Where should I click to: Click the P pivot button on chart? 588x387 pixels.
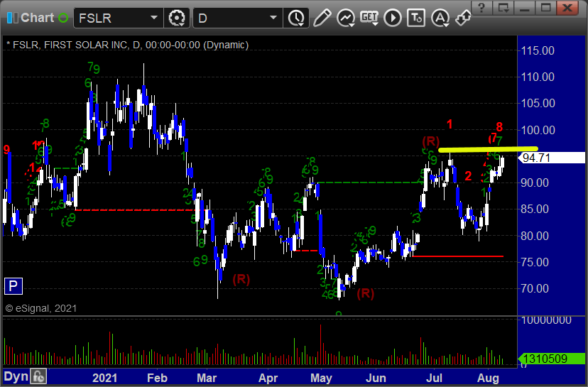tap(13, 286)
